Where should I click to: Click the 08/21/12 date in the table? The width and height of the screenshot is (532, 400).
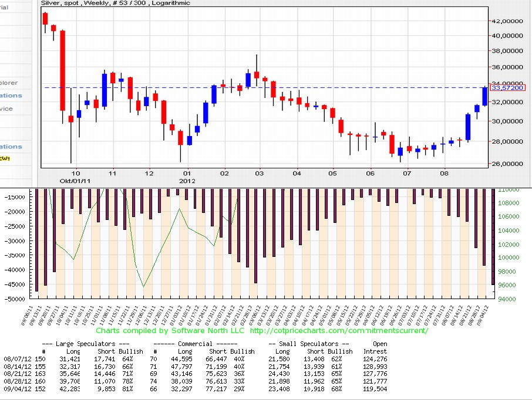coord(17,374)
